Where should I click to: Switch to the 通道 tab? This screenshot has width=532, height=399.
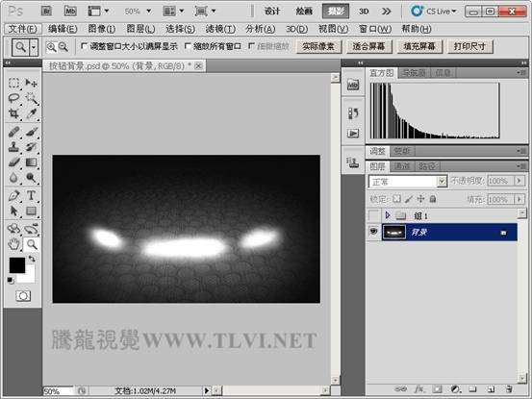[402, 166]
